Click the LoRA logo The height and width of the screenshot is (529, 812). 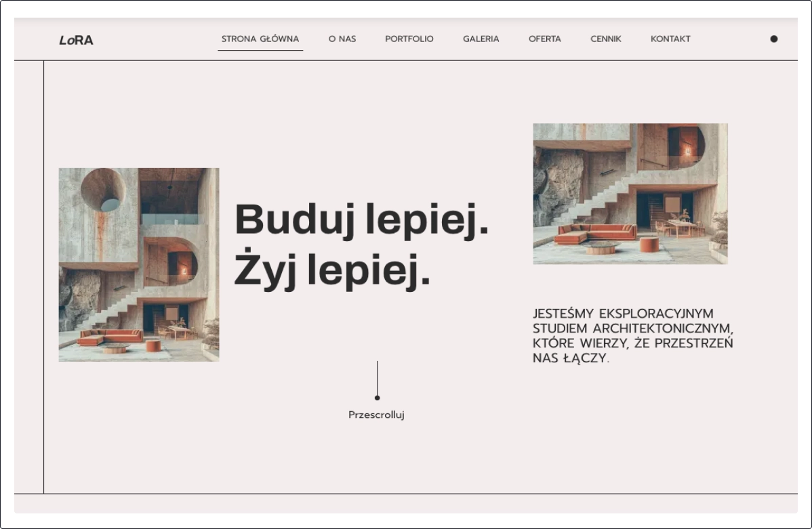[x=76, y=40]
